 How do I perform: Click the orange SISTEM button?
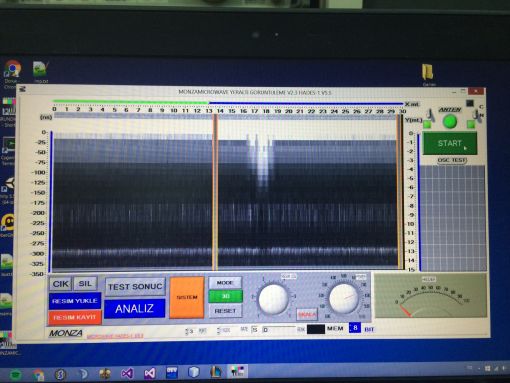(187, 297)
